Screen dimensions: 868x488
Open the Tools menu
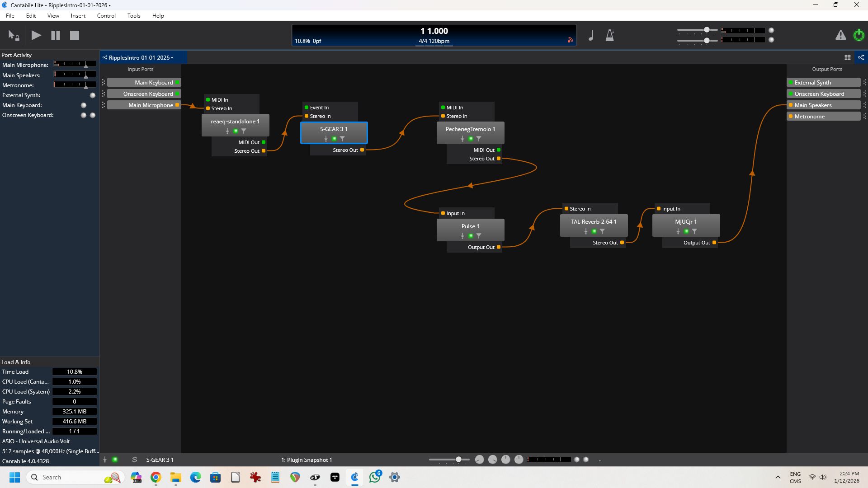pos(134,15)
